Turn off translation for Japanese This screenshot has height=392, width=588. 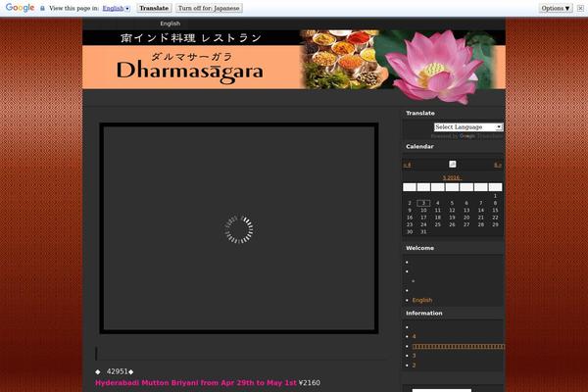pos(209,8)
